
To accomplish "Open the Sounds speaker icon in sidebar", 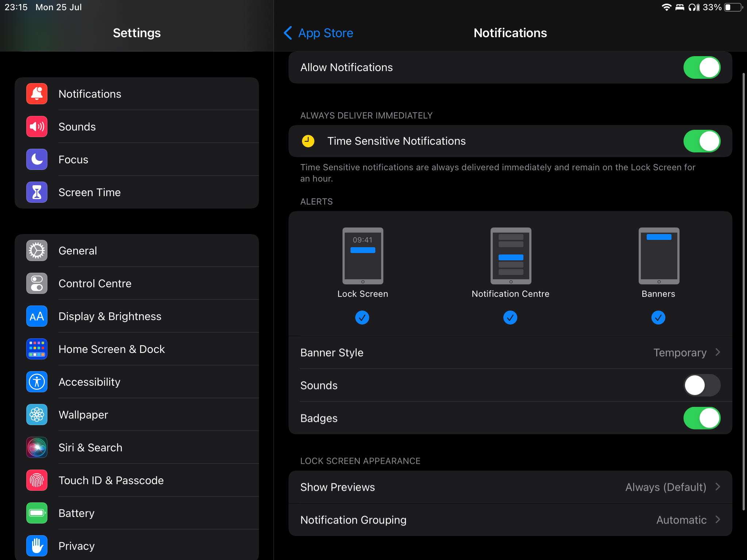I will point(37,127).
